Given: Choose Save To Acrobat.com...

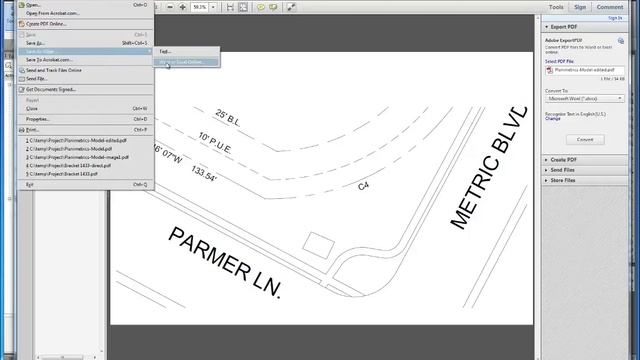Looking at the screenshot, I should click(x=85, y=60).
